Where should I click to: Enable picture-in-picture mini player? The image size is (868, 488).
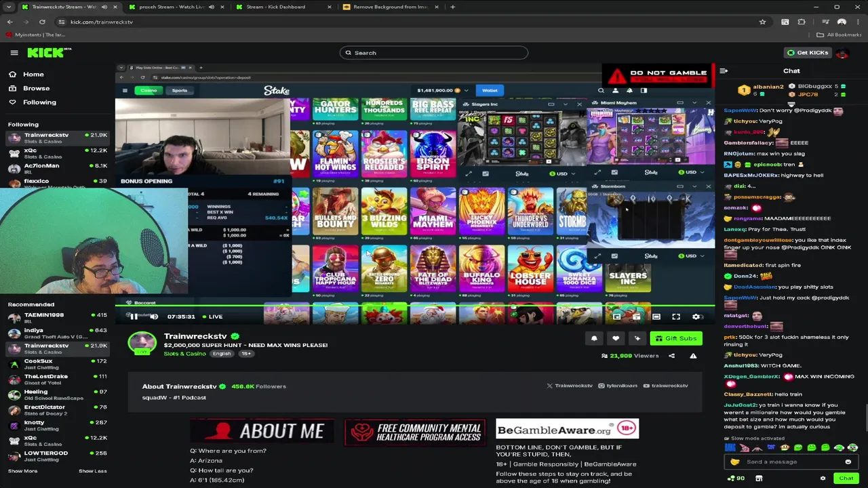point(616,317)
